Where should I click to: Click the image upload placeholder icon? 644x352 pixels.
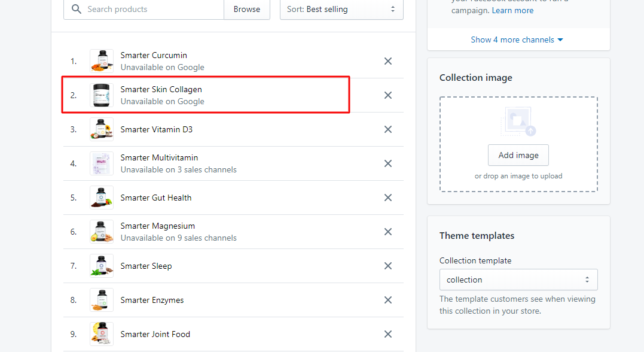pyautogui.click(x=518, y=122)
